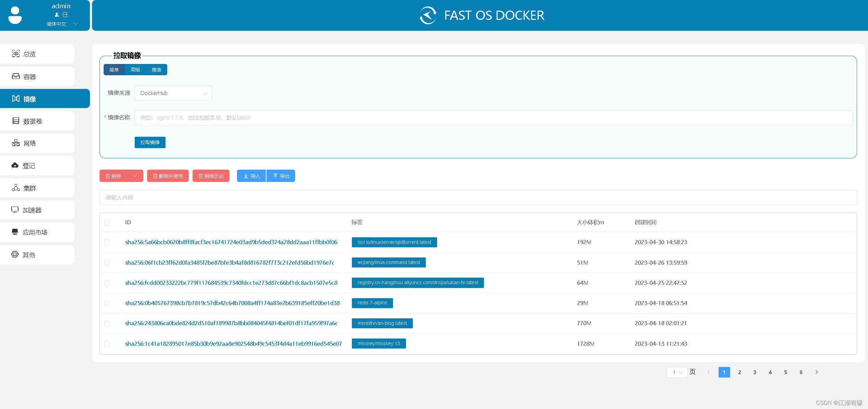Focus the 请输入内容 filter field
Viewport: 868px width, 409px height.
[x=478, y=197]
